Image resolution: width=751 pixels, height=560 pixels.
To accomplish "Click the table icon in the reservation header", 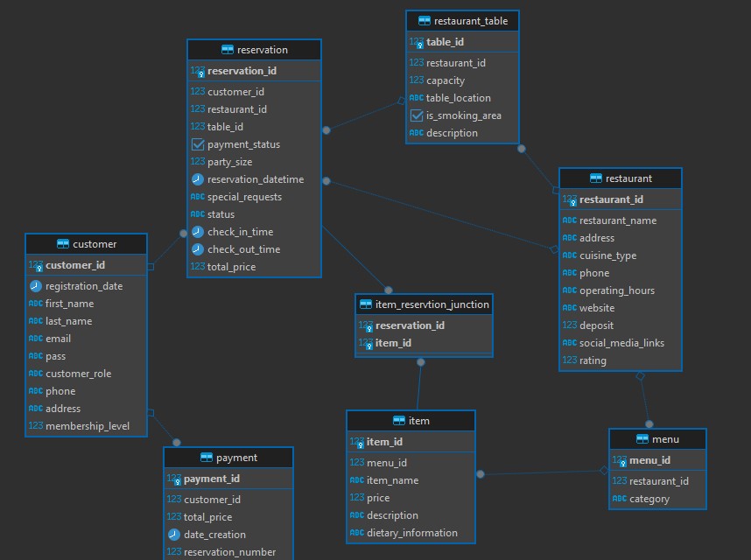I will 228,50.
